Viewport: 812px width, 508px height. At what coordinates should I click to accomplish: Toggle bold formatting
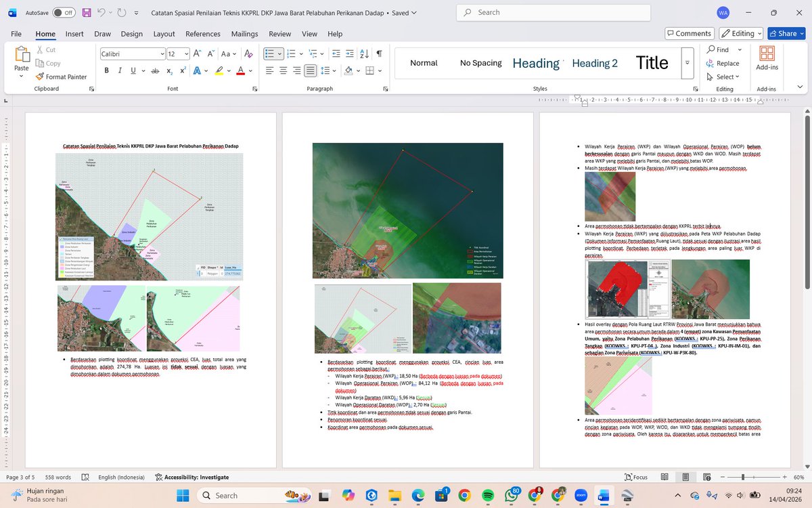pos(106,70)
